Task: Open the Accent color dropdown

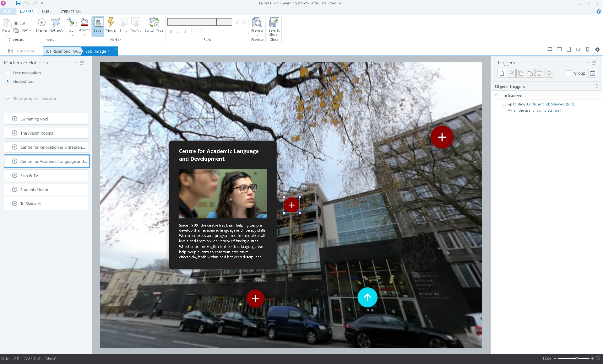Action: 84,35
